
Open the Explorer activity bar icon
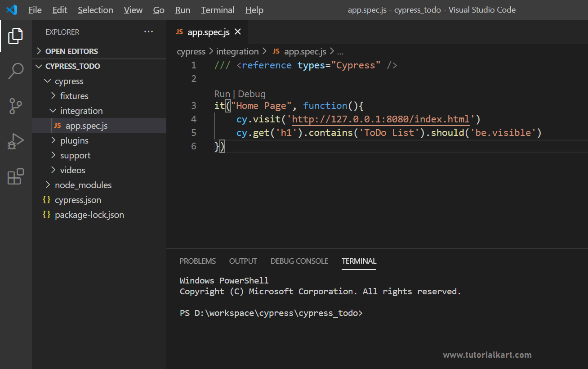15,36
